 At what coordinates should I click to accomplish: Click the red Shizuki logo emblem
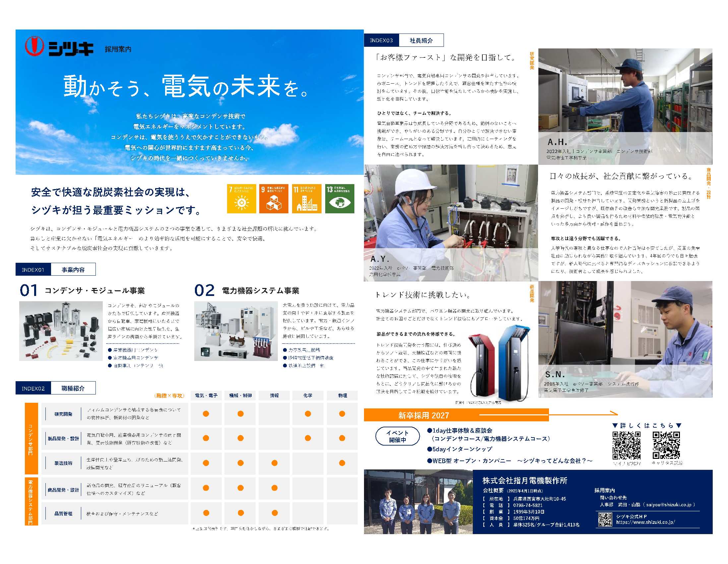[x=34, y=46]
